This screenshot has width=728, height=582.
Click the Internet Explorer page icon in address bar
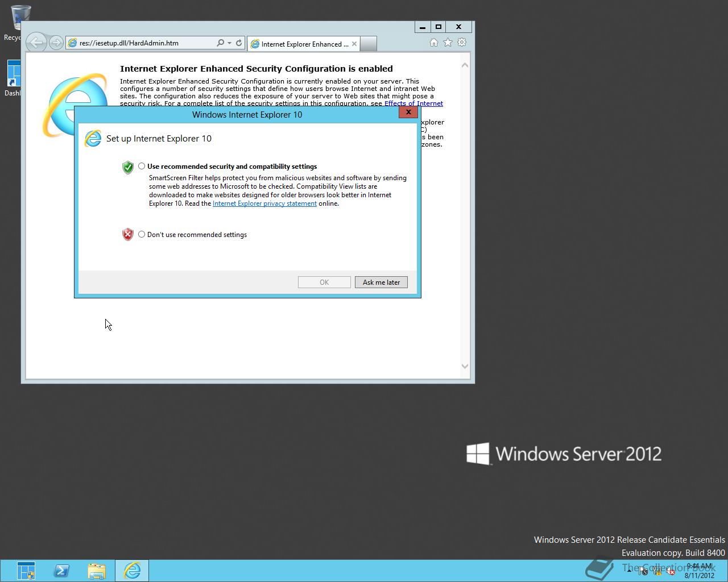coord(72,43)
